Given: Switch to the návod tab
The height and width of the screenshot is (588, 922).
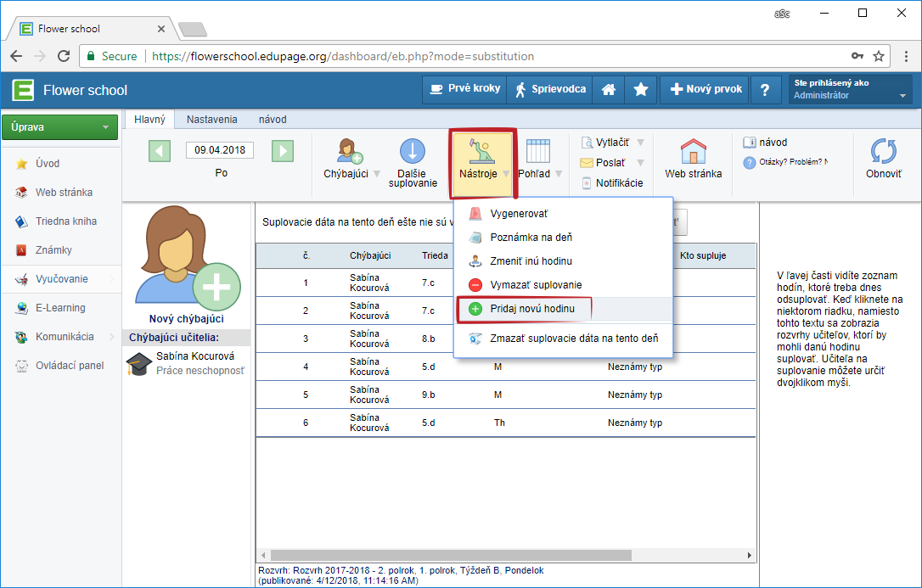Looking at the screenshot, I should coord(273,120).
